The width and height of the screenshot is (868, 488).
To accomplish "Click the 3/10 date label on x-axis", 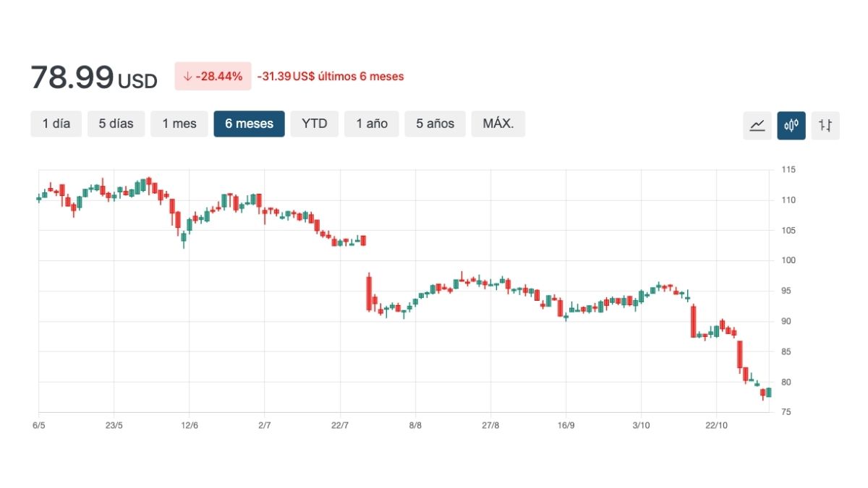I will pyautogui.click(x=641, y=425).
